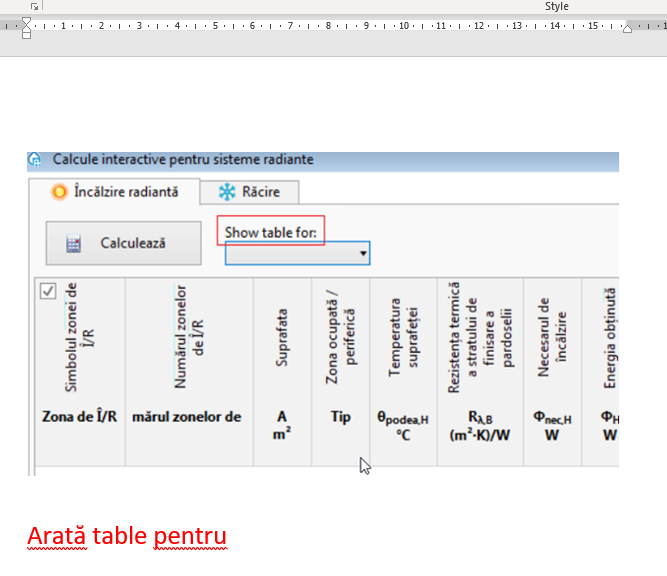667x576 pixels.
Task: Toggle the checkbox above Simbolul zonei column
Action: [47, 291]
